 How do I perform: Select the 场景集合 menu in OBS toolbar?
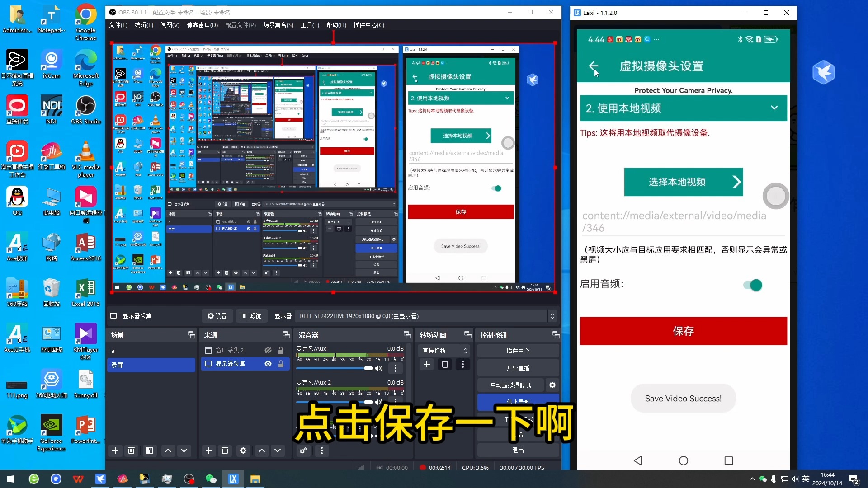278,25
